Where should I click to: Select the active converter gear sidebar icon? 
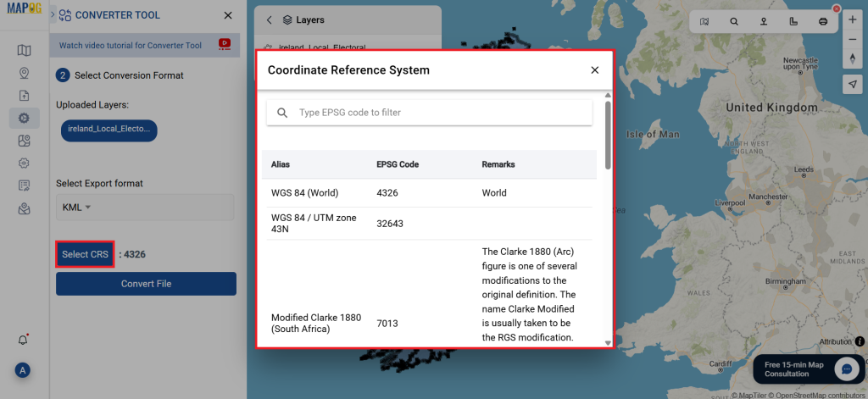pyautogui.click(x=24, y=118)
